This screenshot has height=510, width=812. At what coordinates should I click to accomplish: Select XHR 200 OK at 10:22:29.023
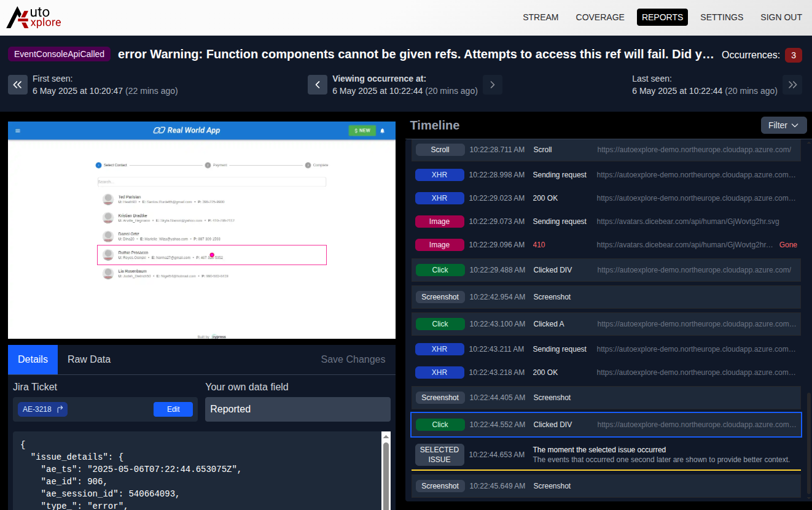pos(606,198)
